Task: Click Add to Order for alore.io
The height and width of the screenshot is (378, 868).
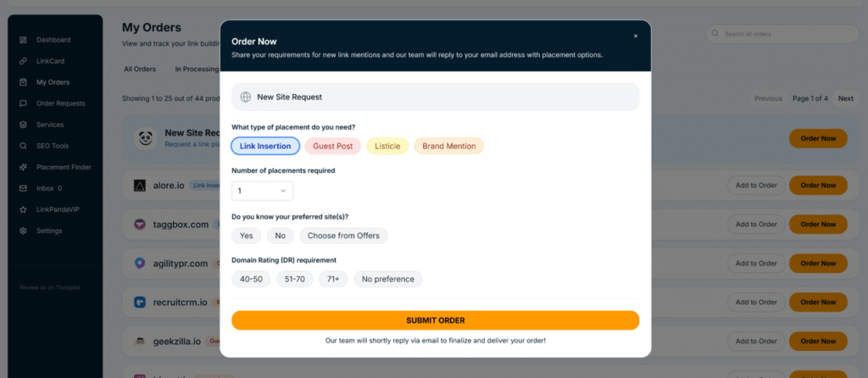Action: tap(756, 186)
